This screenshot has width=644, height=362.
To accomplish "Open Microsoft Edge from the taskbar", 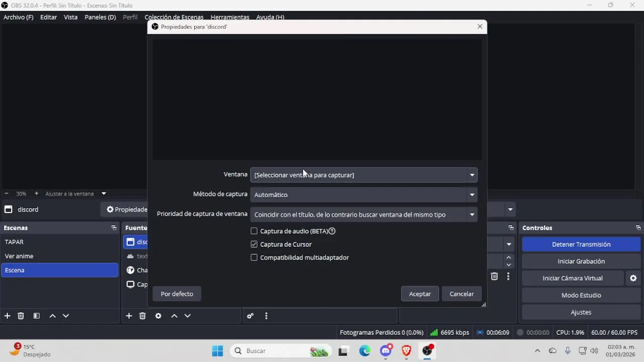I will (365, 351).
